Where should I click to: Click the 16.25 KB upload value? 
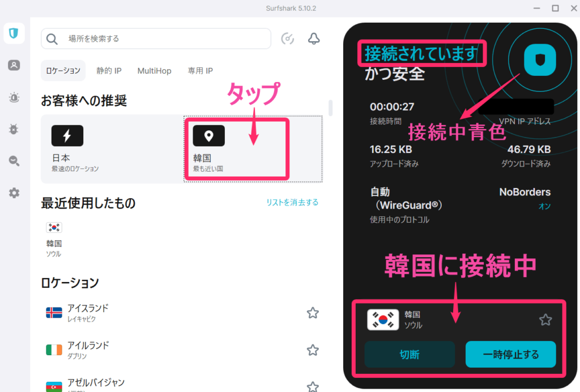click(391, 150)
